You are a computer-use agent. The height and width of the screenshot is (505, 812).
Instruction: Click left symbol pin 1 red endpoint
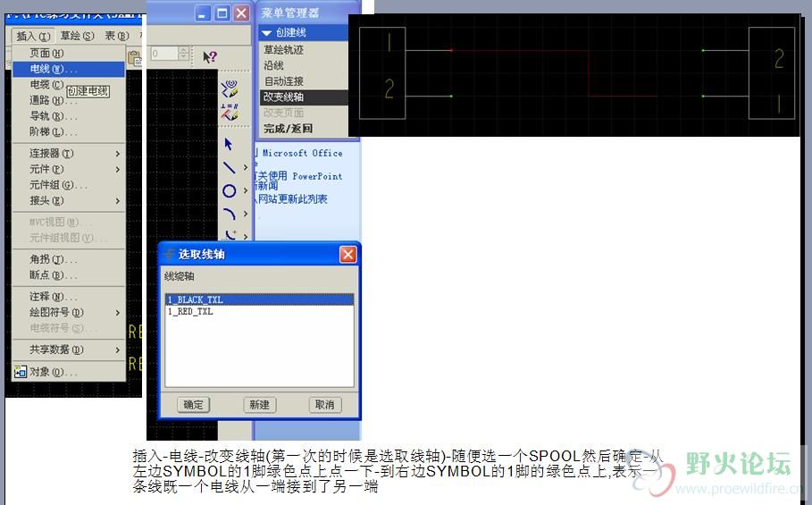[x=451, y=50]
